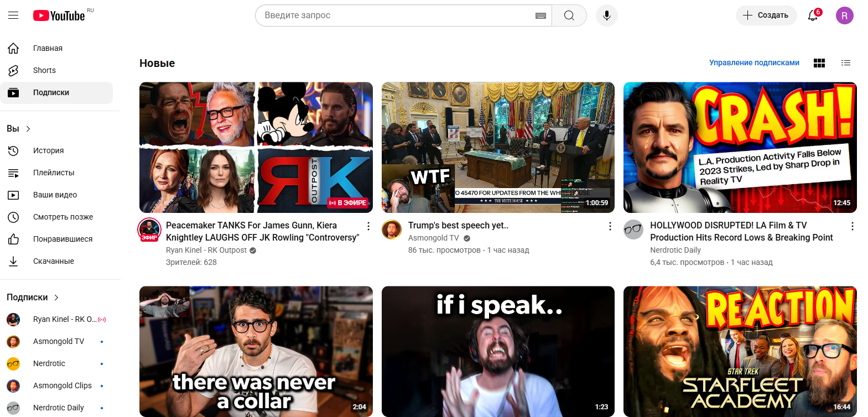Image resolution: width=868 pixels, height=417 pixels.
Task: Open Peacemaker TANKS live stream thumbnail
Action: [256, 148]
